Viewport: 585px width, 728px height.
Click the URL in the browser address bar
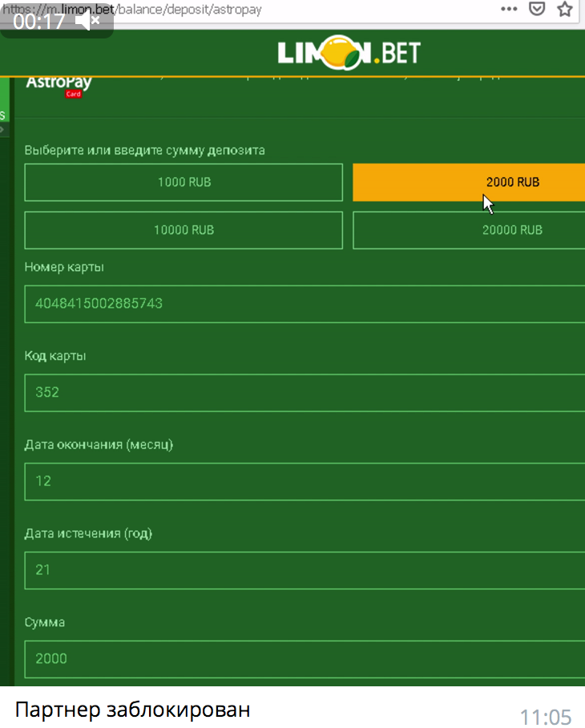133,10
